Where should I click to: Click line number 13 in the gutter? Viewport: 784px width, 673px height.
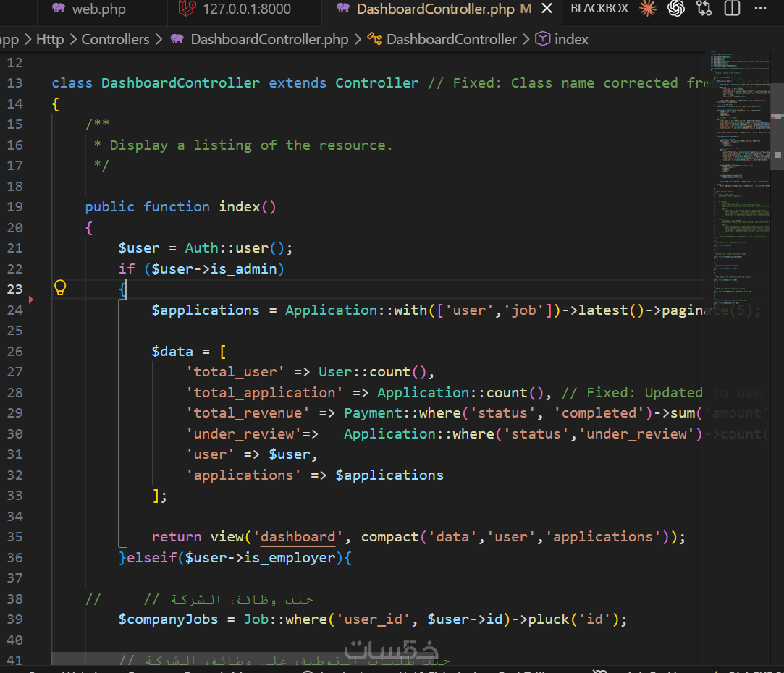(14, 82)
